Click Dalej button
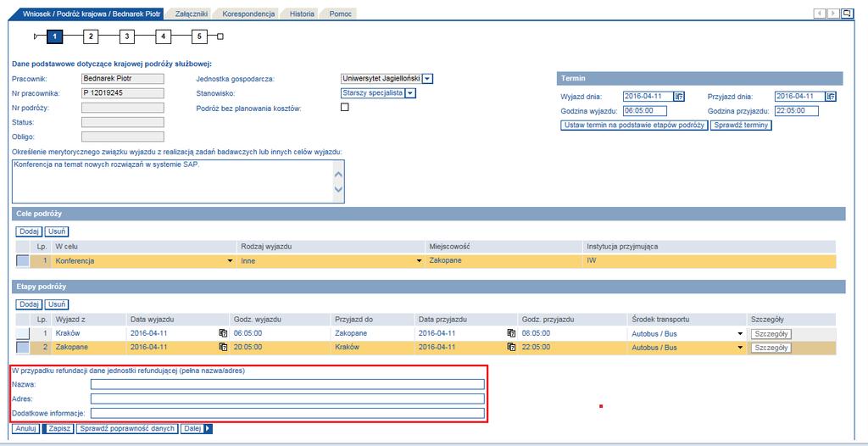 (x=197, y=428)
